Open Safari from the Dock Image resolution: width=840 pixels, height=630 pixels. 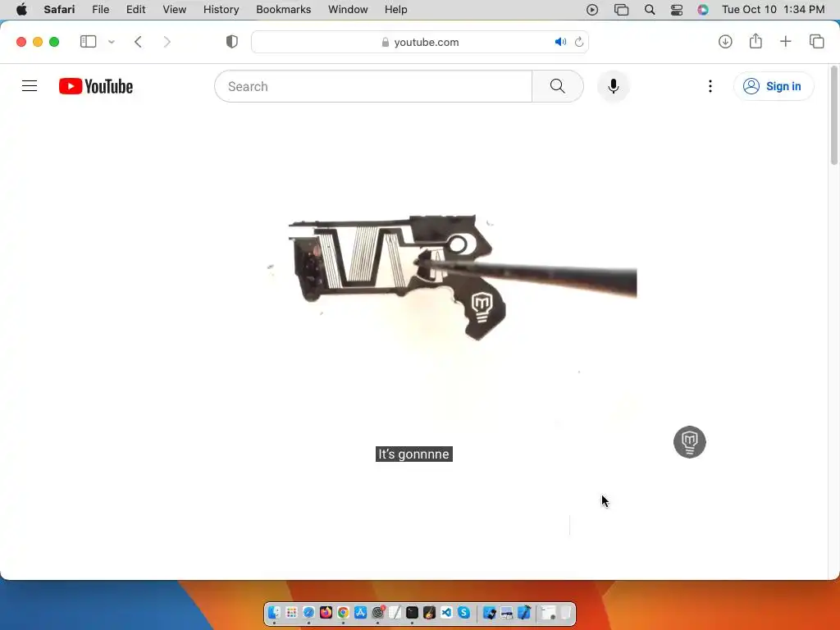[x=308, y=612]
